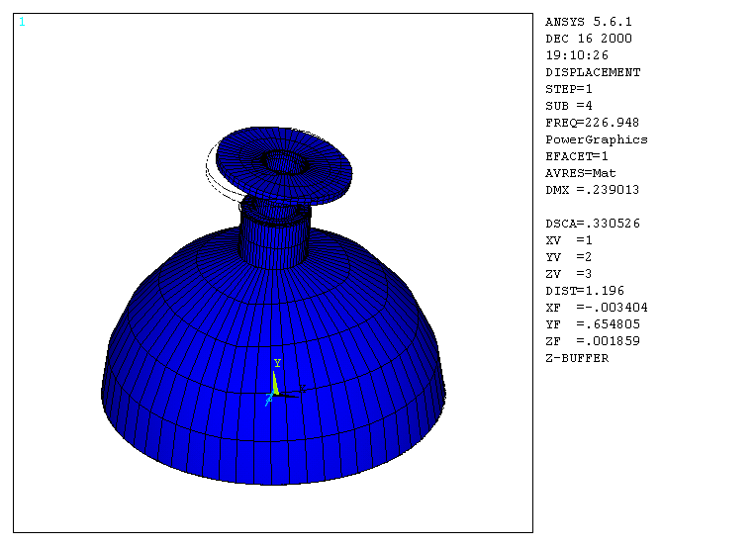
Task: Click the 'ZV =3' view vector entry
Action: tap(568, 274)
